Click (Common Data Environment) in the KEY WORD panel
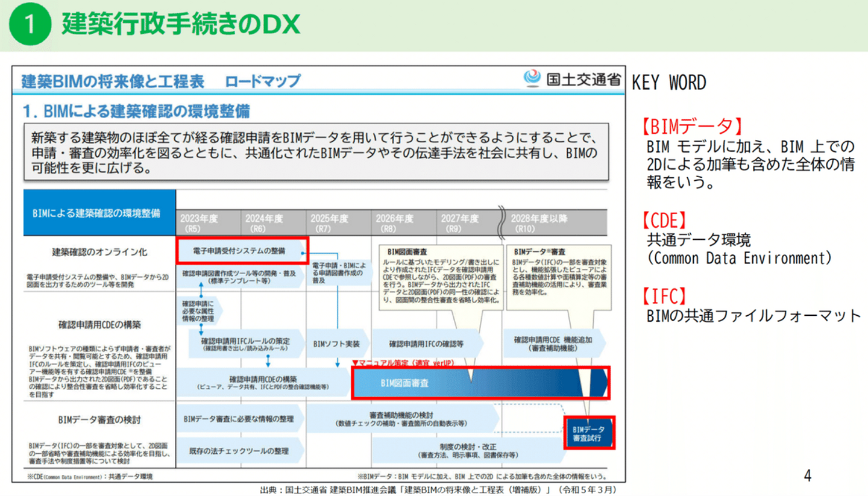868x496 pixels. coord(739,259)
